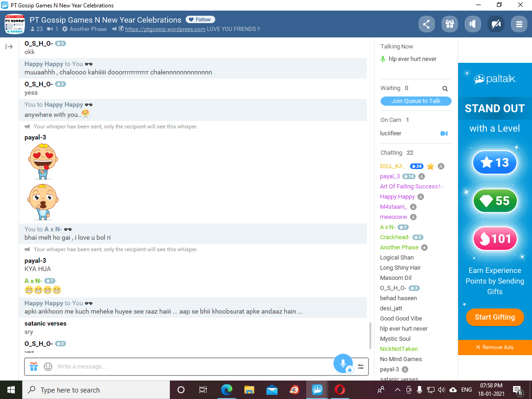
Task: Follow the PT Gossip room
Action: pos(200,20)
